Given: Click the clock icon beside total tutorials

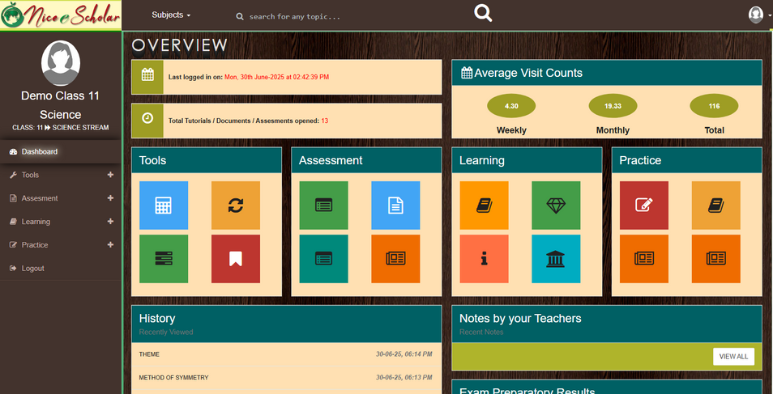Looking at the screenshot, I should click(147, 118).
